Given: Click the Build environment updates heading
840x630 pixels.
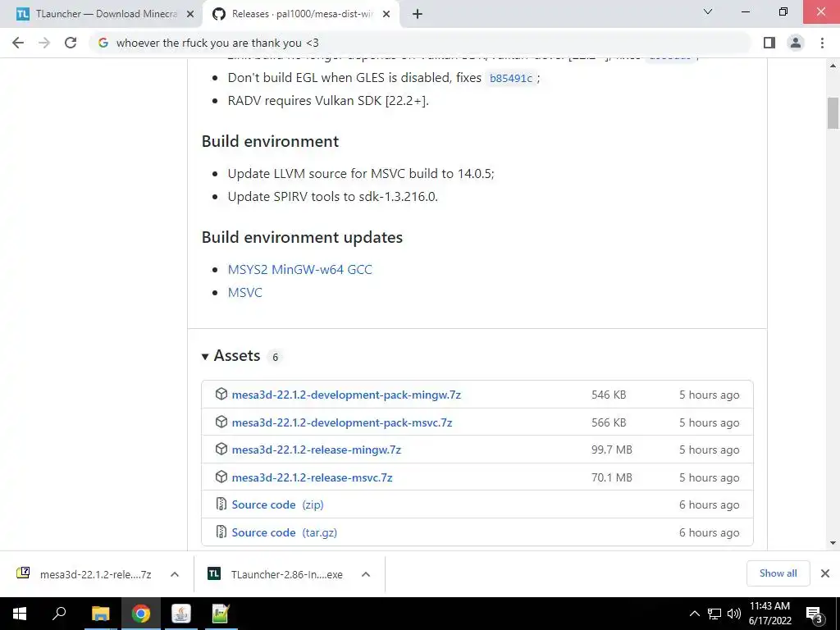Looking at the screenshot, I should tap(302, 237).
